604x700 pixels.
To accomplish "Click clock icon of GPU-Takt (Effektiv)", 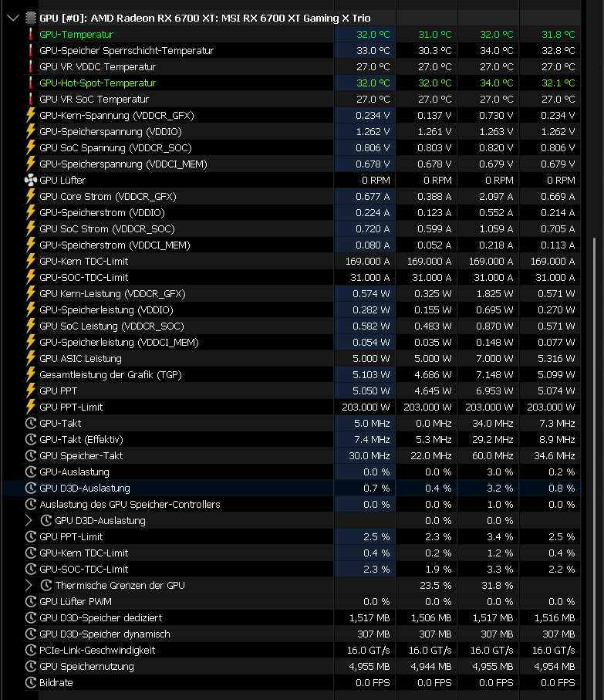I will point(30,439).
